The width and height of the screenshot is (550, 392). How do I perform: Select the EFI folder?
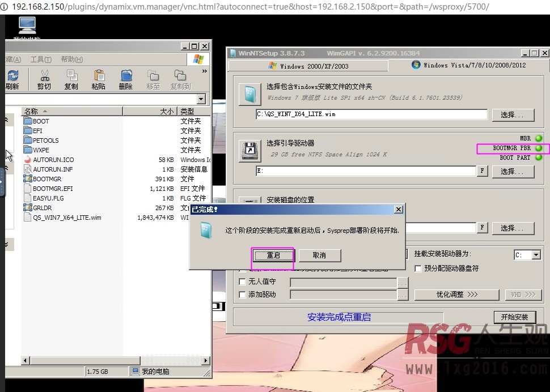tap(33, 131)
